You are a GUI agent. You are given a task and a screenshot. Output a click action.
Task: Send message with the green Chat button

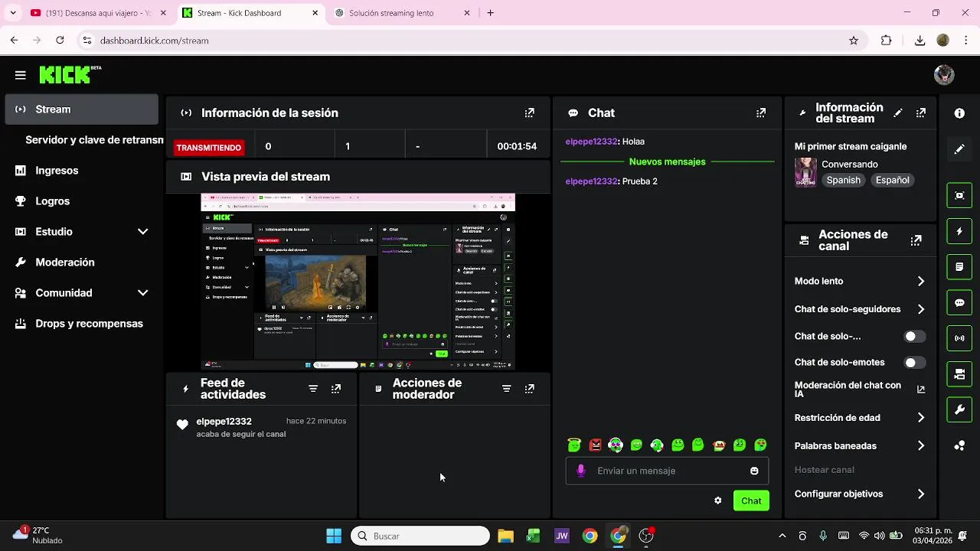[751, 500]
